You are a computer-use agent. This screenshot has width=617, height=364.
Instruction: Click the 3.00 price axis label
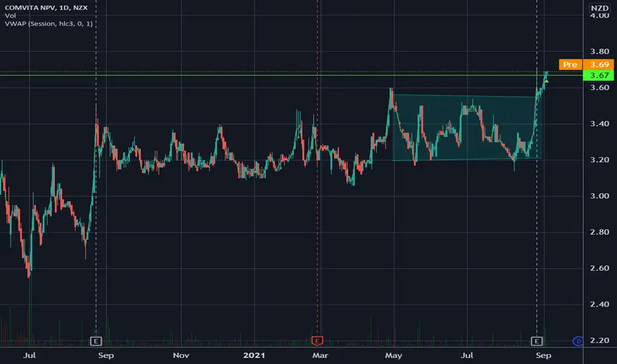pos(599,196)
